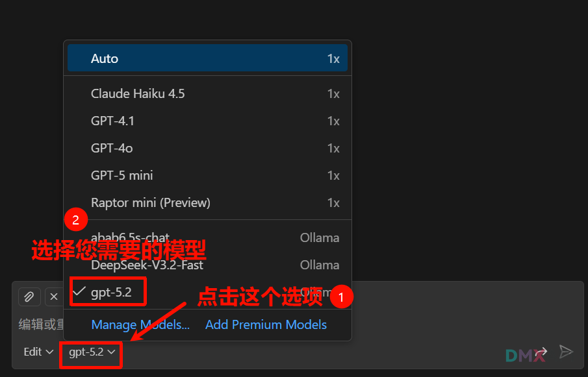Click the Add Premium Models link
Screen dimensions: 588x377
click(x=266, y=324)
